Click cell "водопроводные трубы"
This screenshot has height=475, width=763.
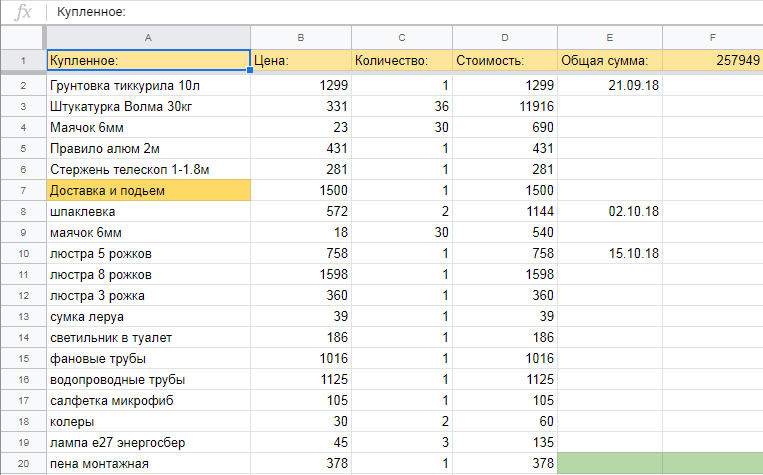148,380
